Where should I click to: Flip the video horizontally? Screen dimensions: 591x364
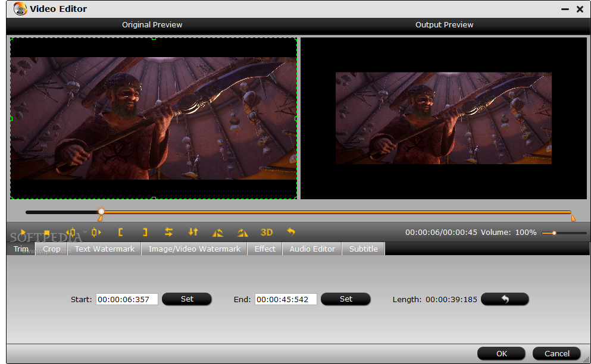pyautogui.click(x=168, y=233)
